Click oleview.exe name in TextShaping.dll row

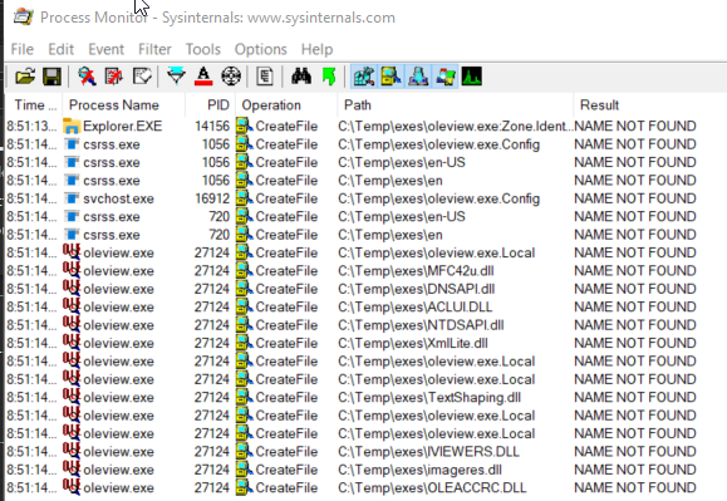(119, 397)
